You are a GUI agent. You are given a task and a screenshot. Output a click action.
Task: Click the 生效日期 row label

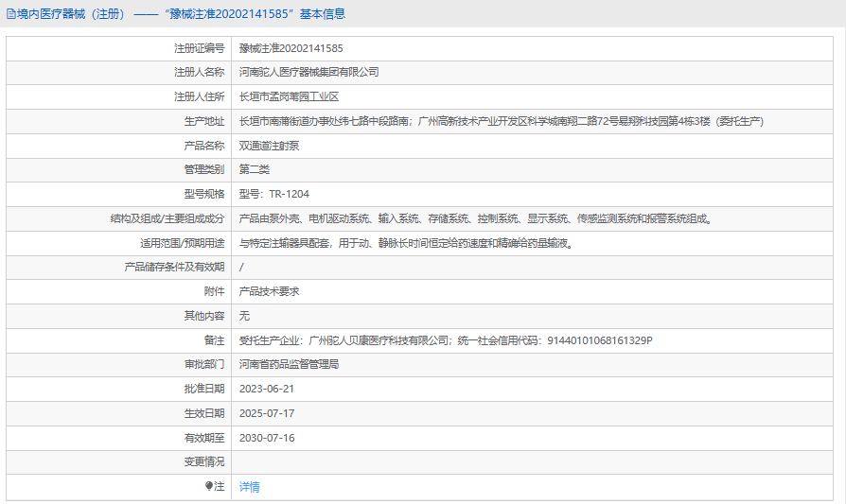click(204, 413)
